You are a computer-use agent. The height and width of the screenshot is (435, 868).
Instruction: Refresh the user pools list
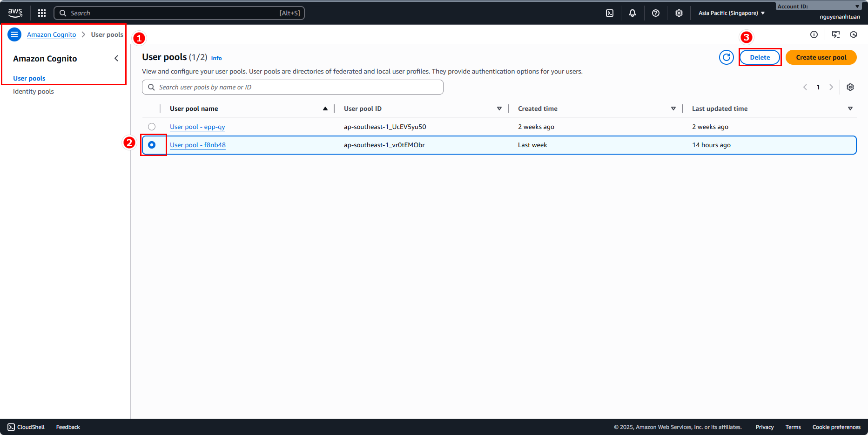point(726,57)
